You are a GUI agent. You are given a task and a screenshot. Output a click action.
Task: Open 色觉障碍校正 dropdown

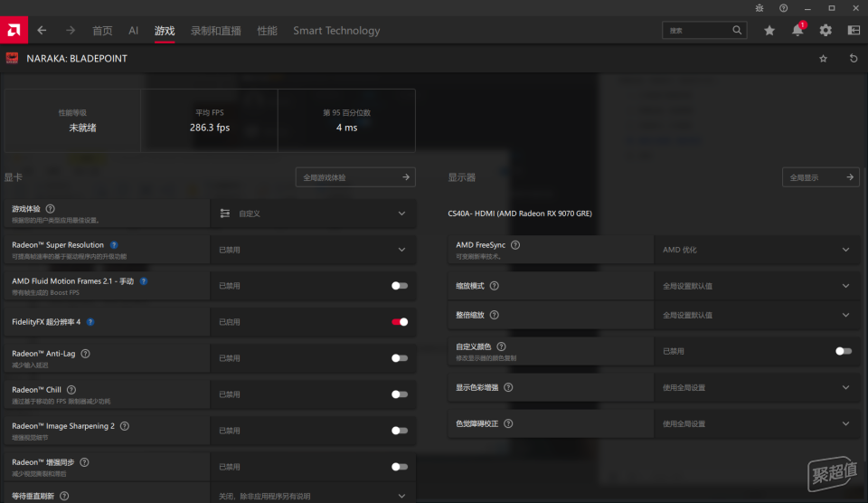point(757,423)
